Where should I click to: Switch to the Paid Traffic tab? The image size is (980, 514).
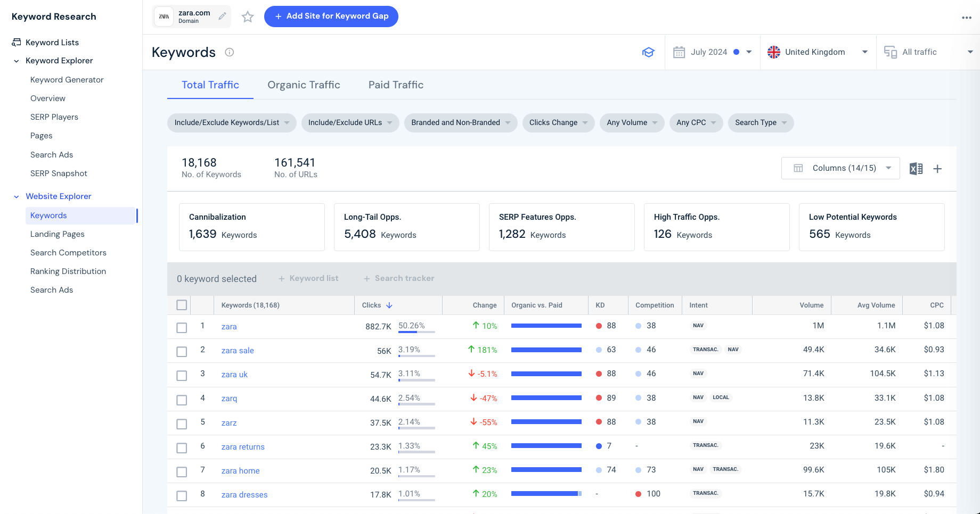396,85
